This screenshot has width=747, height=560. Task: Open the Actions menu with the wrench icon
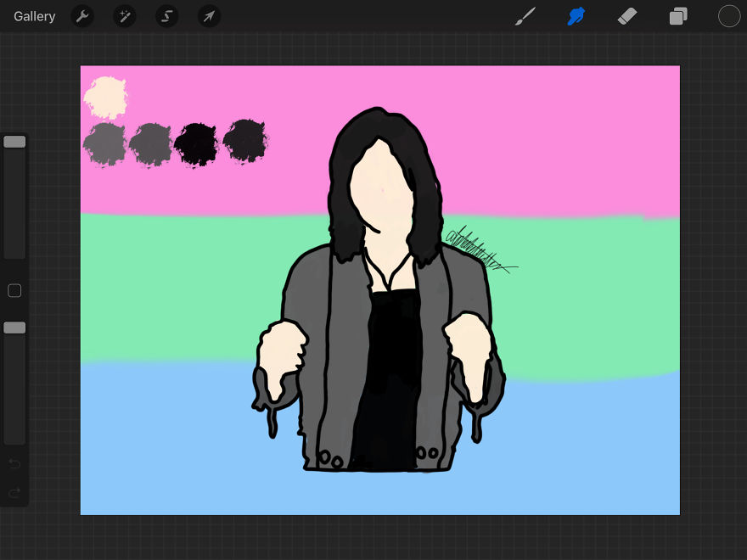pyautogui.click(x=82, y=16)
